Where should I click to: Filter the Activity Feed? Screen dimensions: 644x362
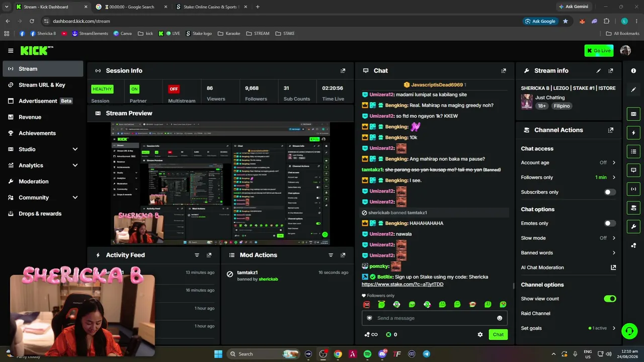[x=197, y=255]
